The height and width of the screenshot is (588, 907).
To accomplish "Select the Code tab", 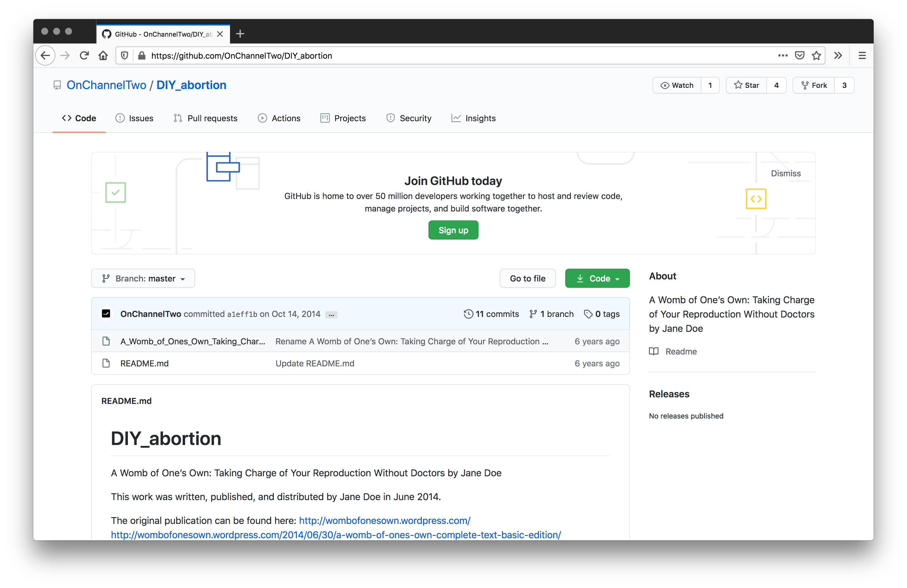I will (79, 119).
